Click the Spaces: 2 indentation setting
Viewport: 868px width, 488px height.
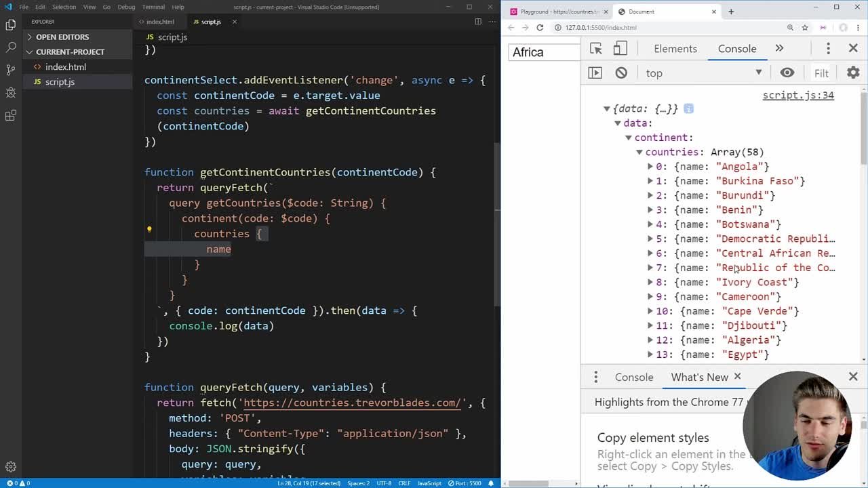pyautogui.click(x=357, y=483)
